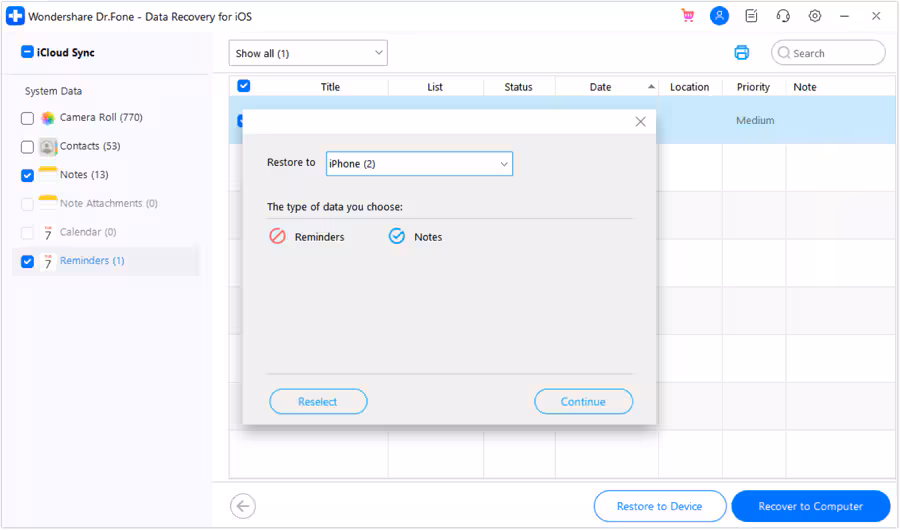Image resolution: width=900 pixels, height=530 pixels.
Task: Click into the Search field
Action: click(828, 53)
